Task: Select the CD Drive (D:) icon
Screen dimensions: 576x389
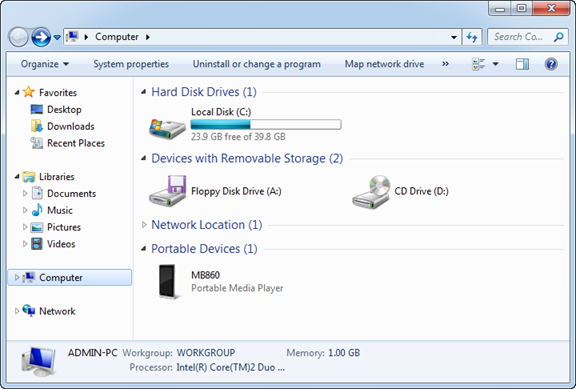Action: click(371, 192)
